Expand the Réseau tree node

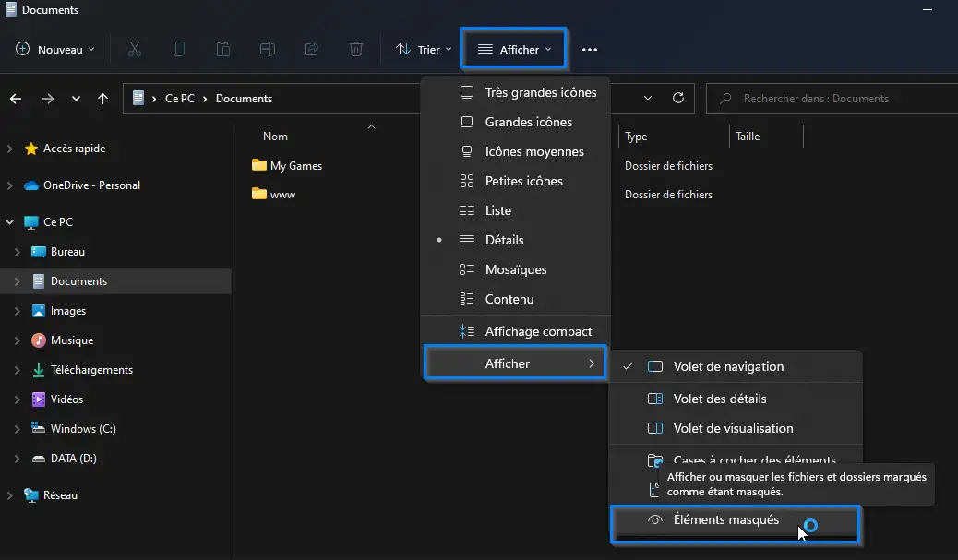10,495
